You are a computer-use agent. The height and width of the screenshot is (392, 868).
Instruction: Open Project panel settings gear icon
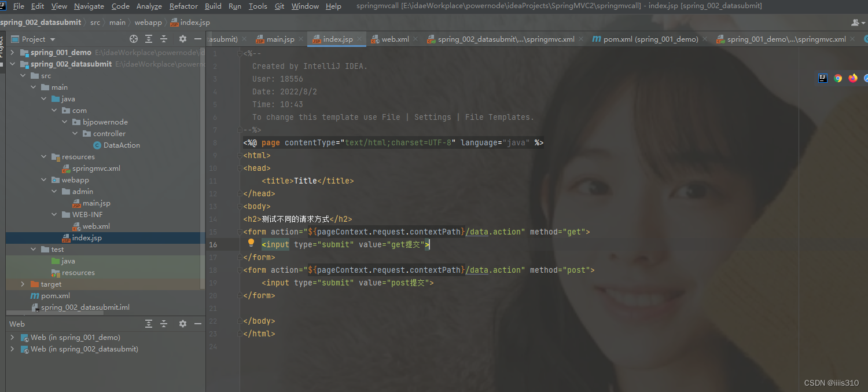tap(183, 39)
